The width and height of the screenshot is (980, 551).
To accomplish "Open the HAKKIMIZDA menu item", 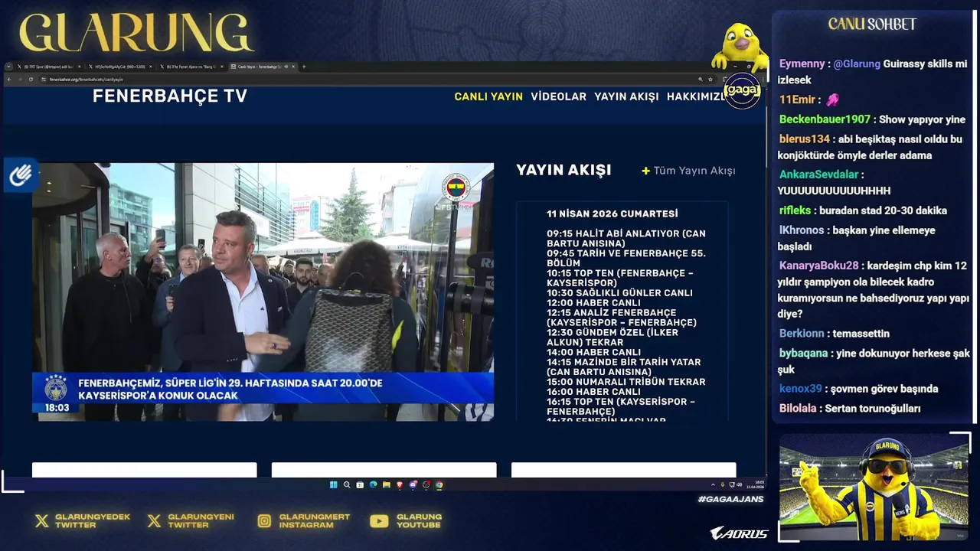I will (x=695, y=96).
